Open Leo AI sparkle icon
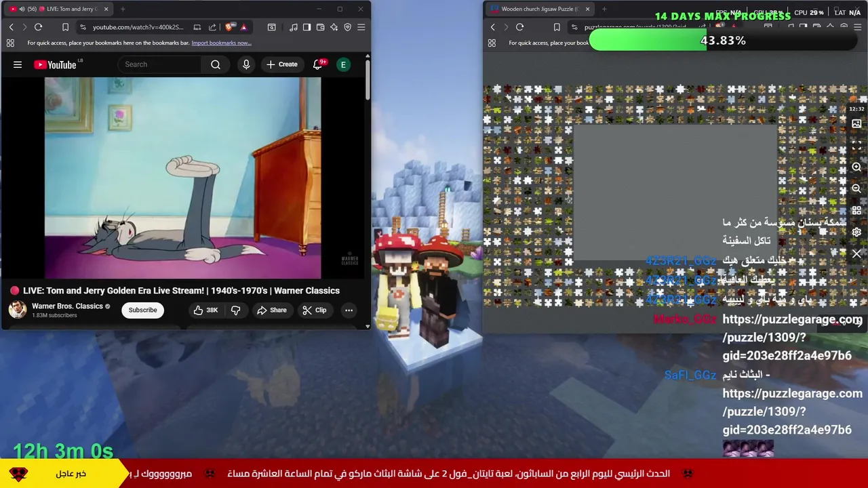The height and width of the screenshot is (488, 868). 334,27
